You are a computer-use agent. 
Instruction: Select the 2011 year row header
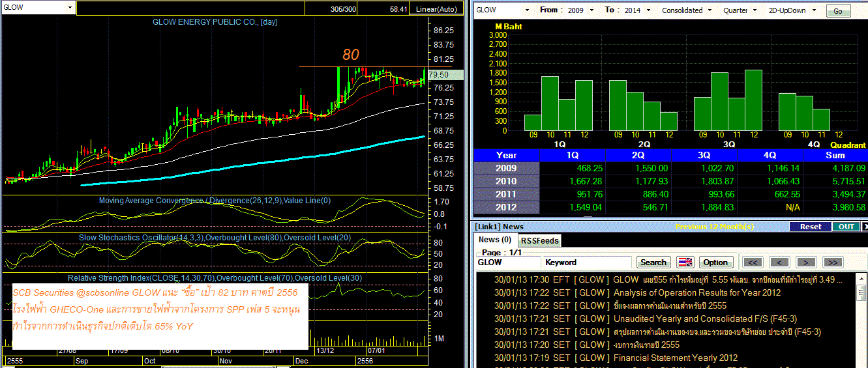(507, 194)
